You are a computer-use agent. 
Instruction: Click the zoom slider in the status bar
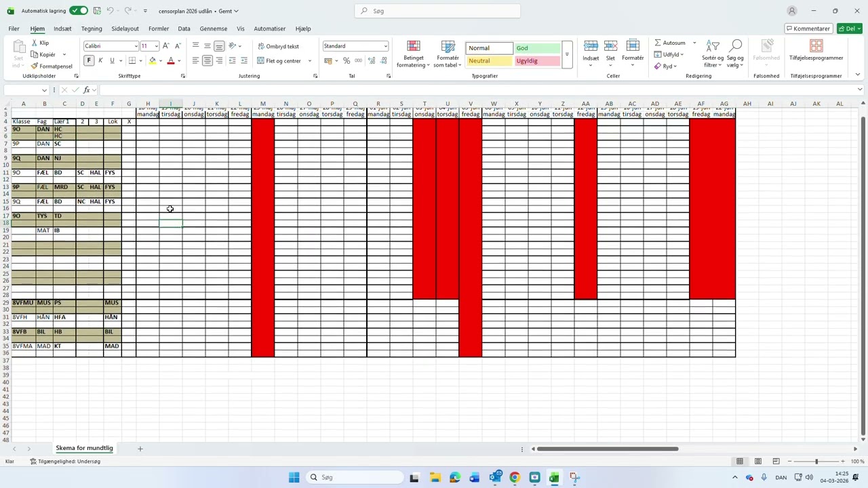tap(816, 462)
